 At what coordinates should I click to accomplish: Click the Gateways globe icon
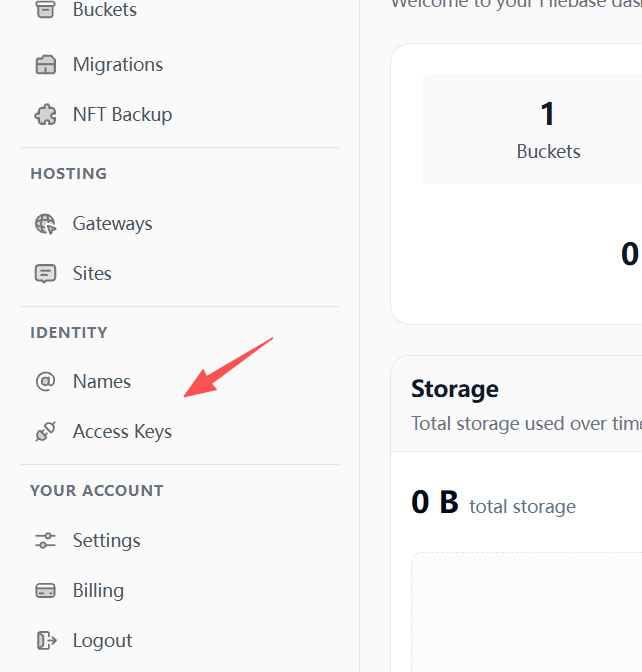45,224
